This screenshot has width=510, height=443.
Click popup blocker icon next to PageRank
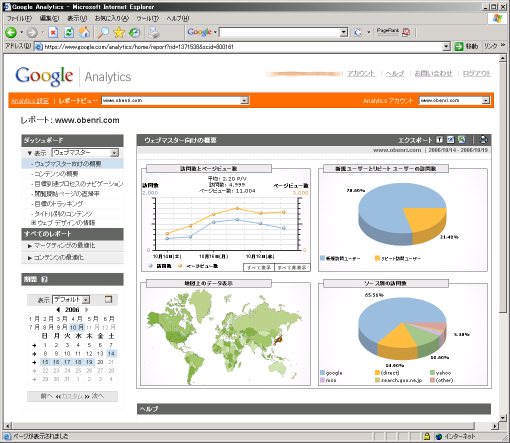[406, 32]
